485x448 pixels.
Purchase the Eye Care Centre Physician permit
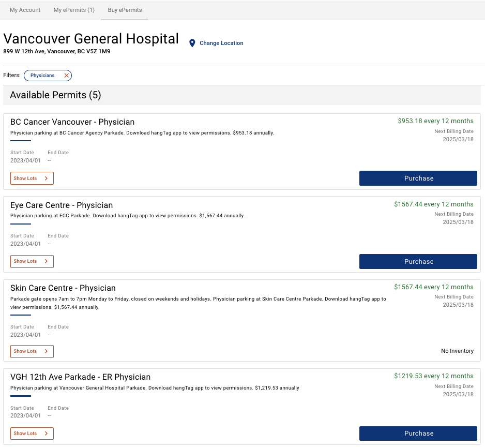tap(418, 262)
